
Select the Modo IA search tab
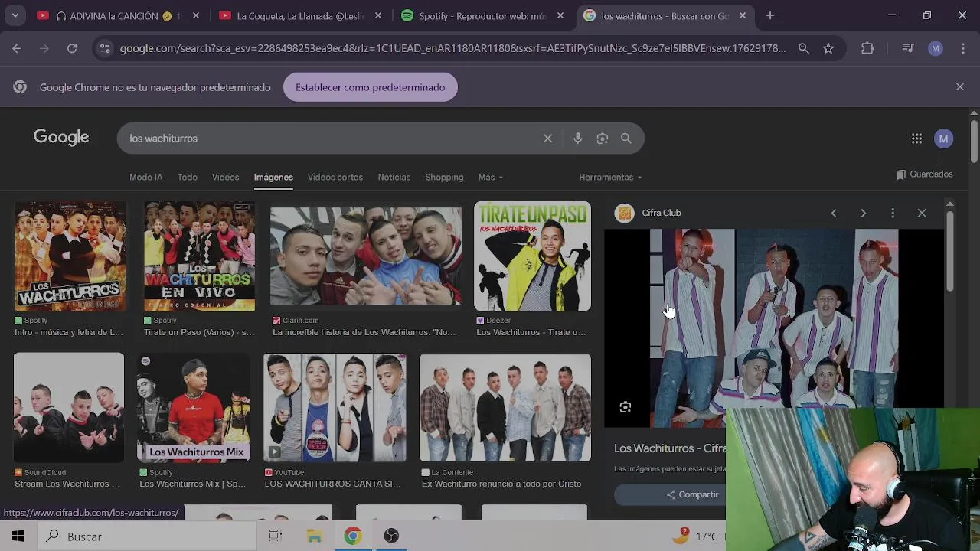(145, 177)
